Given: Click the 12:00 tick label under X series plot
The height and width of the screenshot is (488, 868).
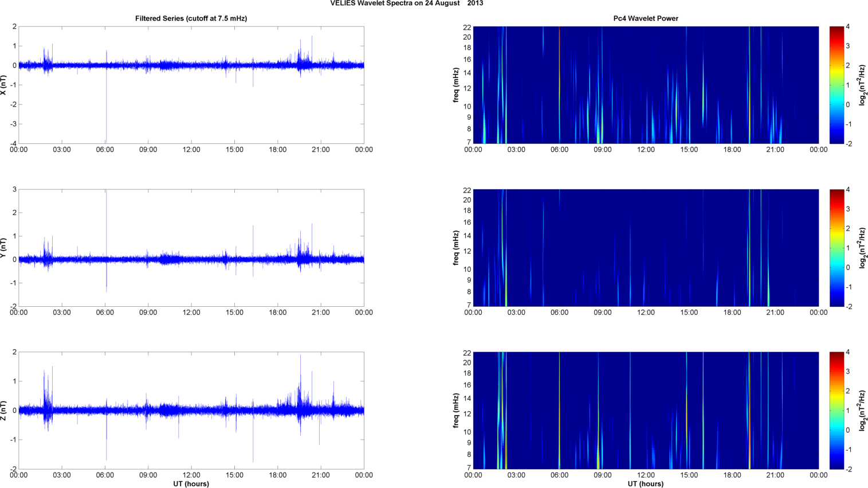Looking at the screenshot, I should pyautogui.click(x=191, y=150).
